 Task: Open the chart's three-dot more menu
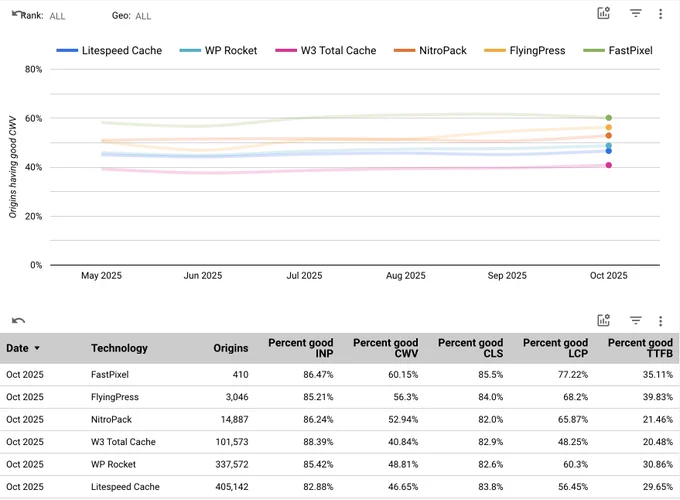point(660,14)
